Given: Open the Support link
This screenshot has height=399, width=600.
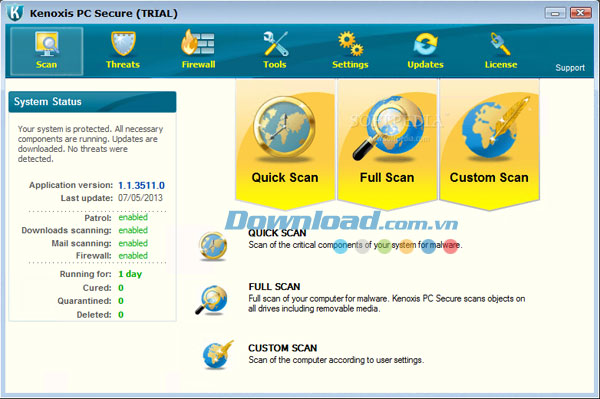Looking at the screenshot, I should coord(570,68).
